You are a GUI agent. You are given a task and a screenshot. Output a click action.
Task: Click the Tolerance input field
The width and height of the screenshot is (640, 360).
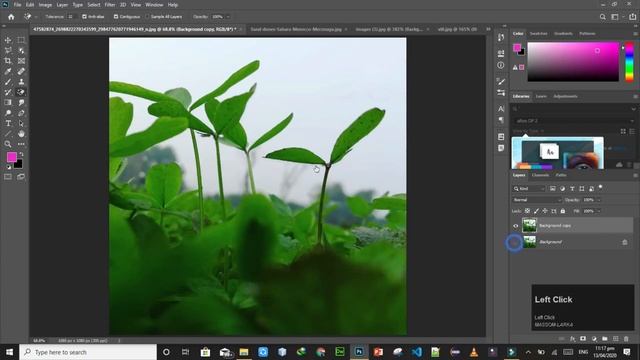tap(71, 17)
